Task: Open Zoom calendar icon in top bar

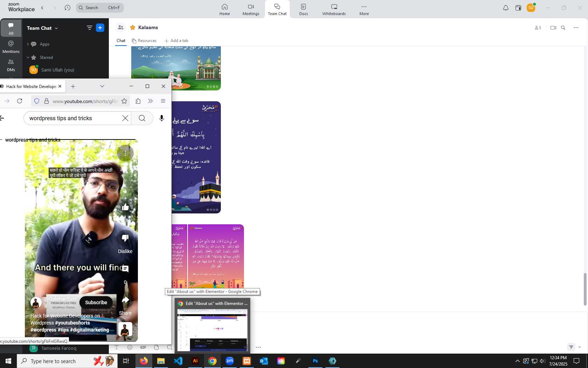Action: pyautogui.click(x=518, y=8)
